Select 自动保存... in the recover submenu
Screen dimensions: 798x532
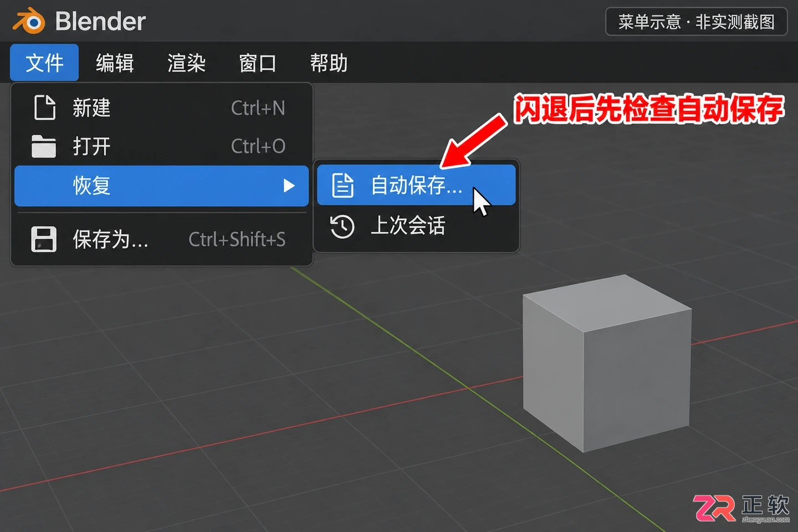pyautogui.click(x=416, y=185)
